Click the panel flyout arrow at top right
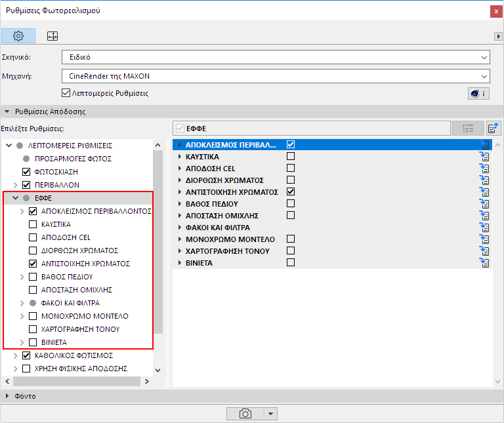Image resolution: width=504 pixels, height=423 pixels. (x=498, y=36)
